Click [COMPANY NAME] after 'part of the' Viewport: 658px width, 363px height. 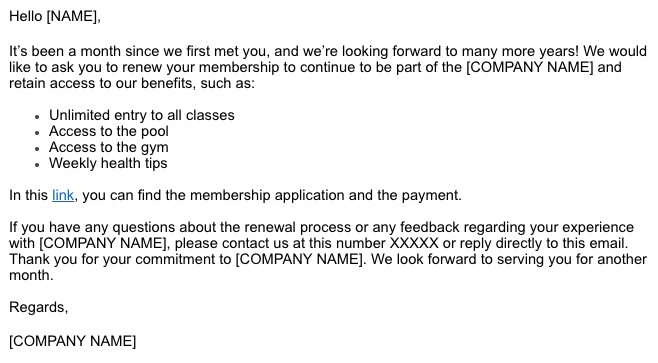click(x=530, y=68)
